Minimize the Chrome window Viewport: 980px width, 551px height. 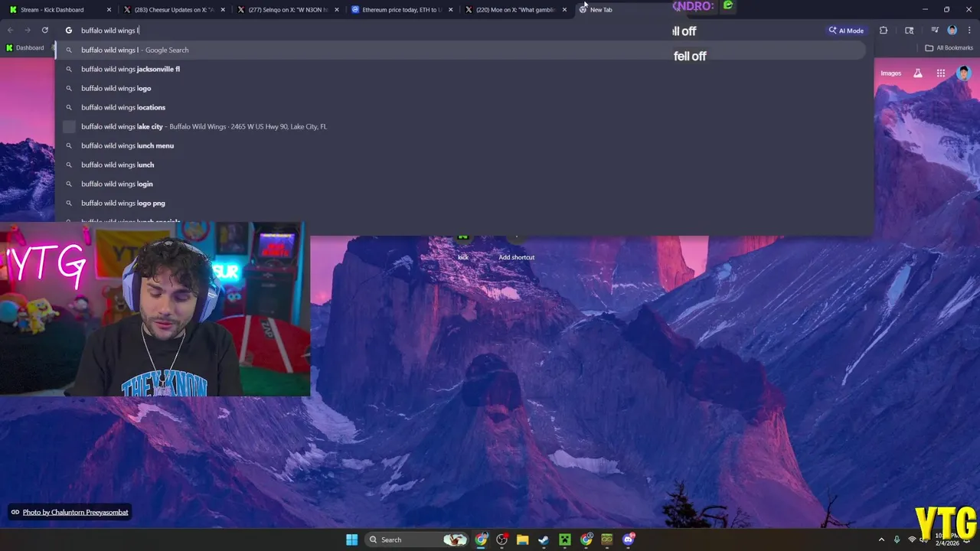pyautogui.click(x=925, y=9)
